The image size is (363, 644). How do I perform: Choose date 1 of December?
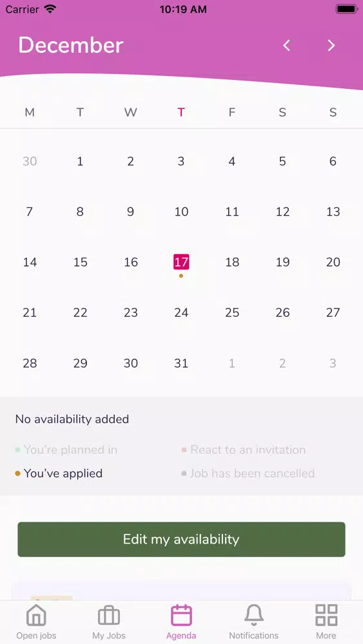point(80,162)
